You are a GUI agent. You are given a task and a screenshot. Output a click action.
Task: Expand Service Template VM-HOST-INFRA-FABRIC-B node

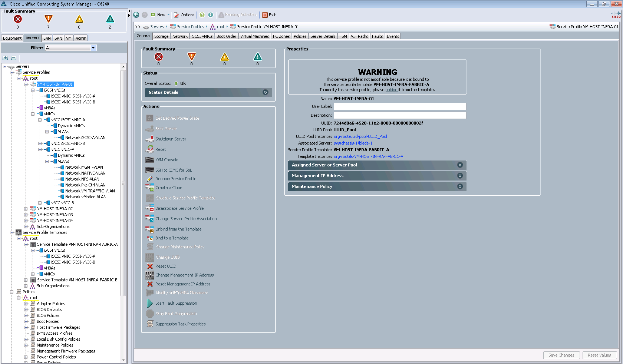[x=26, y=280]
